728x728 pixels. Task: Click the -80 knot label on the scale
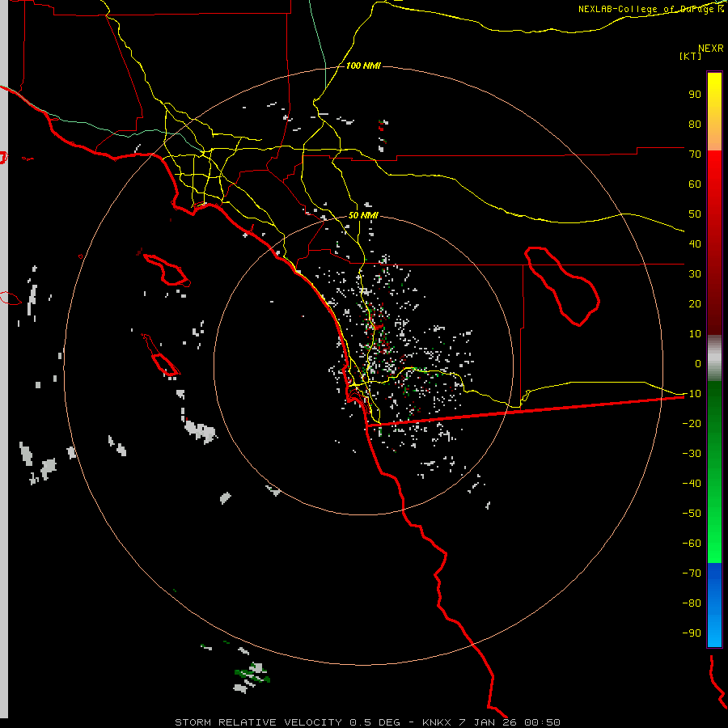692,603
